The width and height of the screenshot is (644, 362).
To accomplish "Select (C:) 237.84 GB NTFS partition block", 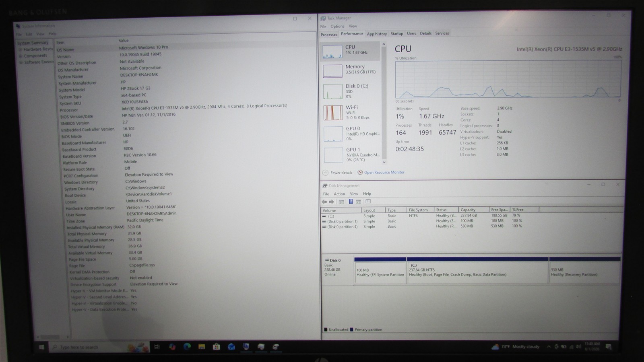I will [x=477, y=270].
